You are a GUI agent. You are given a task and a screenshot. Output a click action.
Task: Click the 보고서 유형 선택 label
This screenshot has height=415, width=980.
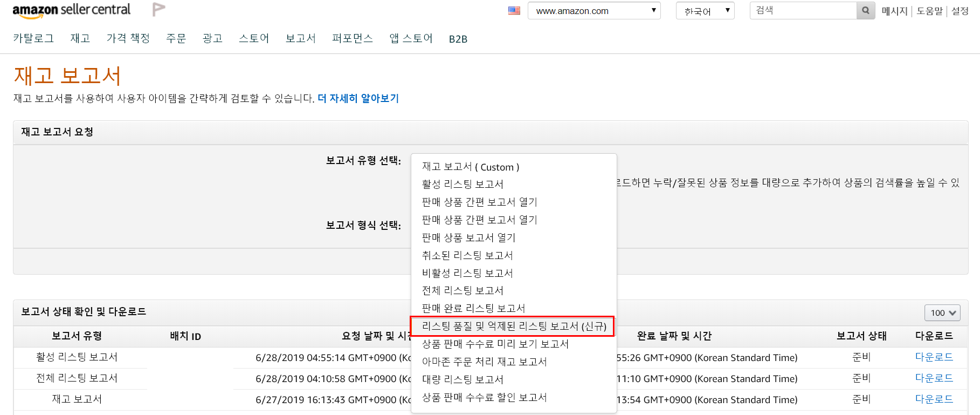(363, 160)
